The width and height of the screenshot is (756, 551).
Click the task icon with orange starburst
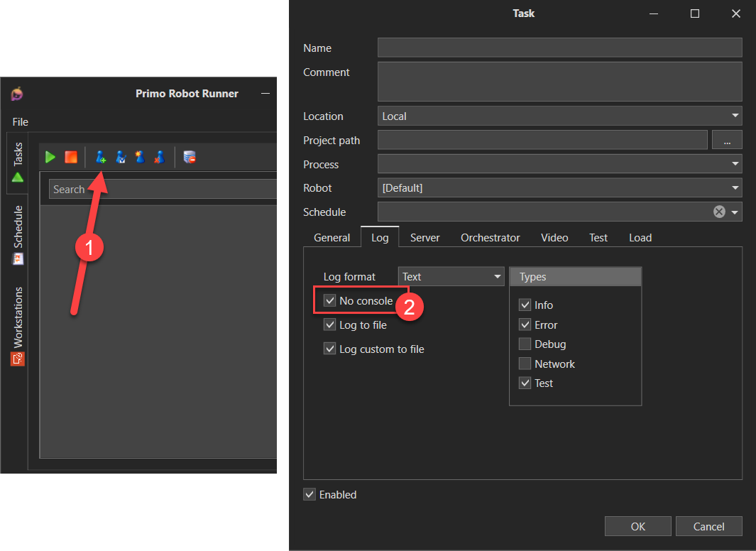(x=140, y=157)
